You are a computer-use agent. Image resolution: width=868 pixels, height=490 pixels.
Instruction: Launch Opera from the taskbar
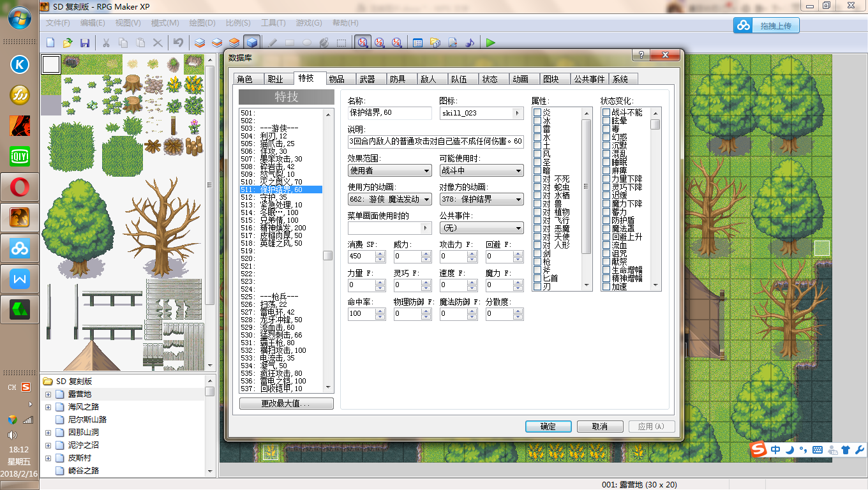(x=20, y=188)
